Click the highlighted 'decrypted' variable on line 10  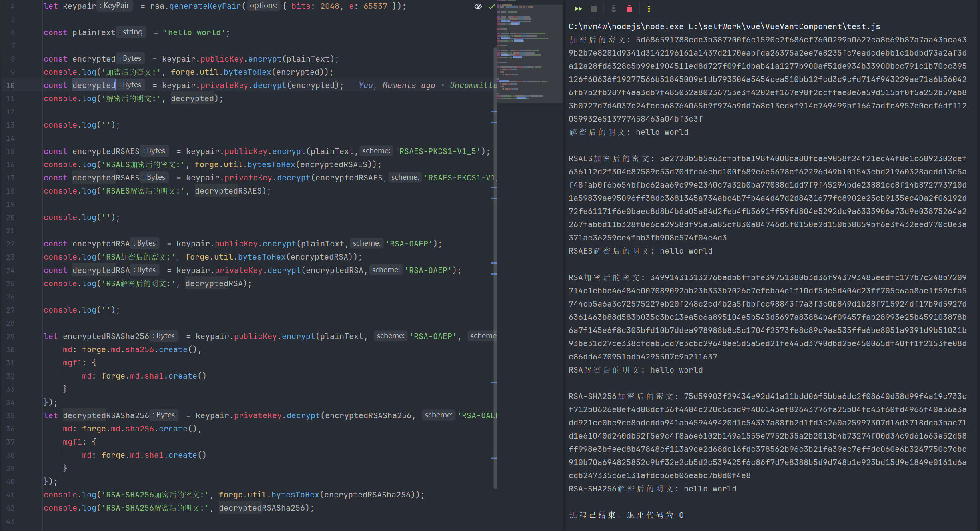point(94,85)
